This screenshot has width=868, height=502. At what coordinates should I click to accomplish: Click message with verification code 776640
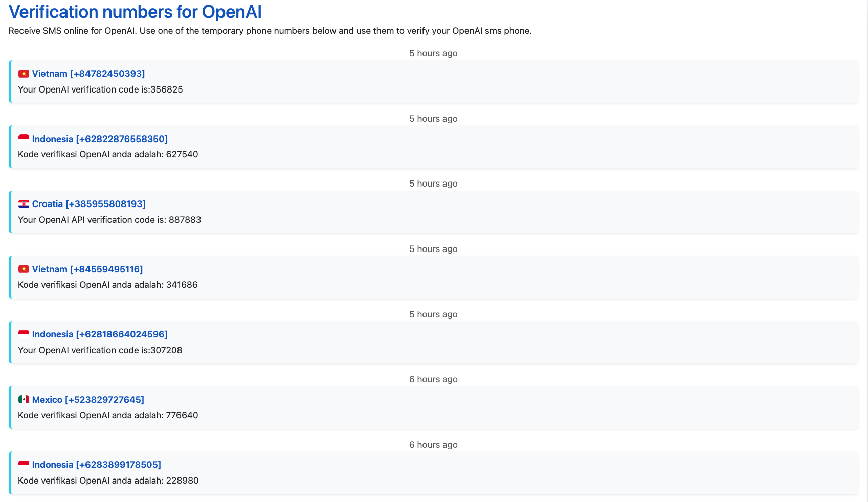tap(108, 415)
